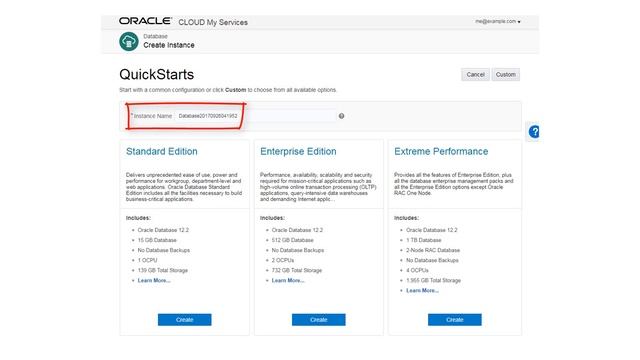Select the '1 OCPU' list item
This screenshot has height=360, width=640.
pos(147,260)
